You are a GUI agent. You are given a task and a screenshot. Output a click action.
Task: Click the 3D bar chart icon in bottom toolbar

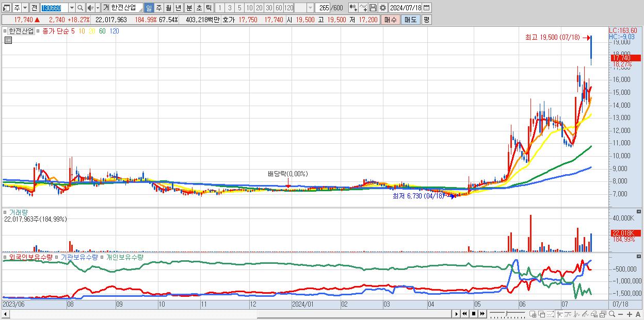(x=594, y=314)
